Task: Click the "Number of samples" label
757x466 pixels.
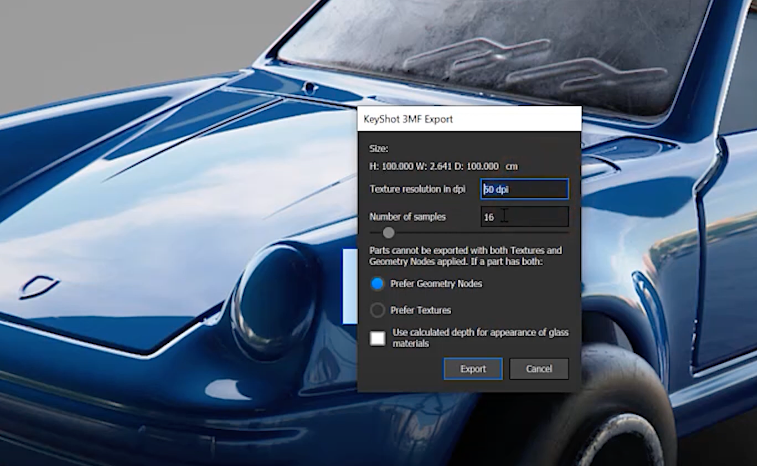Action: [x=407, y=216]
